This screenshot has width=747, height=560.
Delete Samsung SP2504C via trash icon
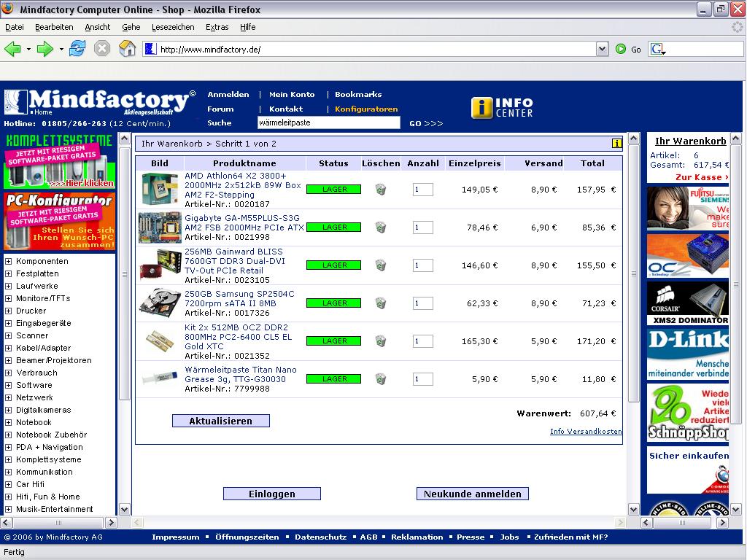(381, 303)
